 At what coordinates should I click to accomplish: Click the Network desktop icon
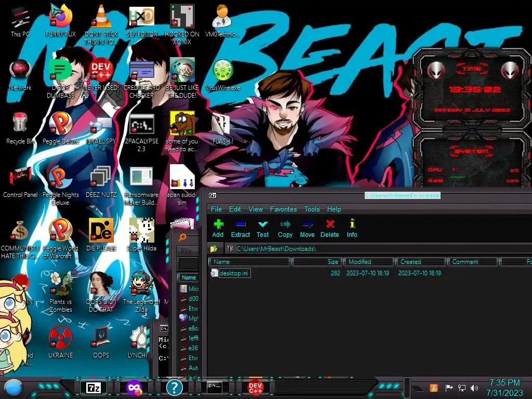tap(20, 75)
